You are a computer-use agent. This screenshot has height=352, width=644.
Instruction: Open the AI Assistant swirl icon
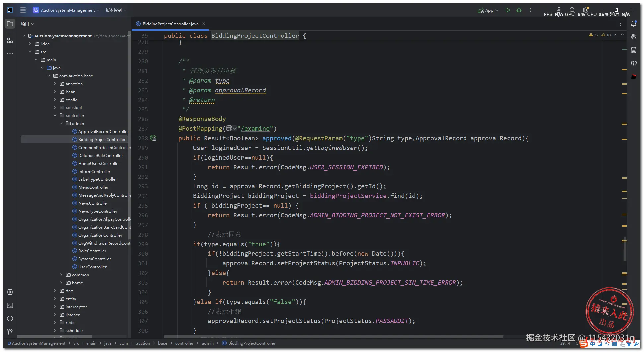click(x=634, y=37)
